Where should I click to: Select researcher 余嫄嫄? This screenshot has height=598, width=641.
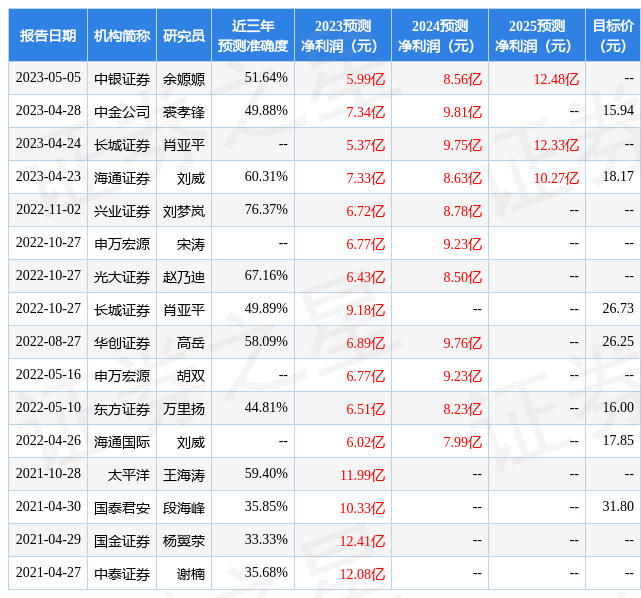pyautogui.click(x=183, y=78)
